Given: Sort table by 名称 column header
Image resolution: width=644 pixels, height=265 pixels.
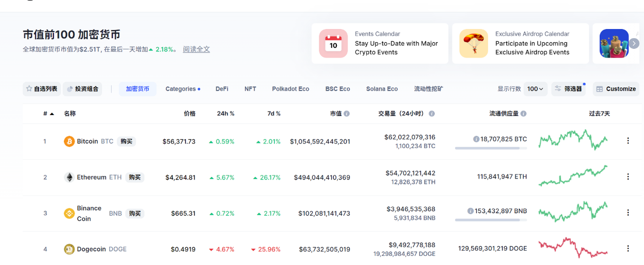Looking at the screenshot, I should tap(70, 114).
